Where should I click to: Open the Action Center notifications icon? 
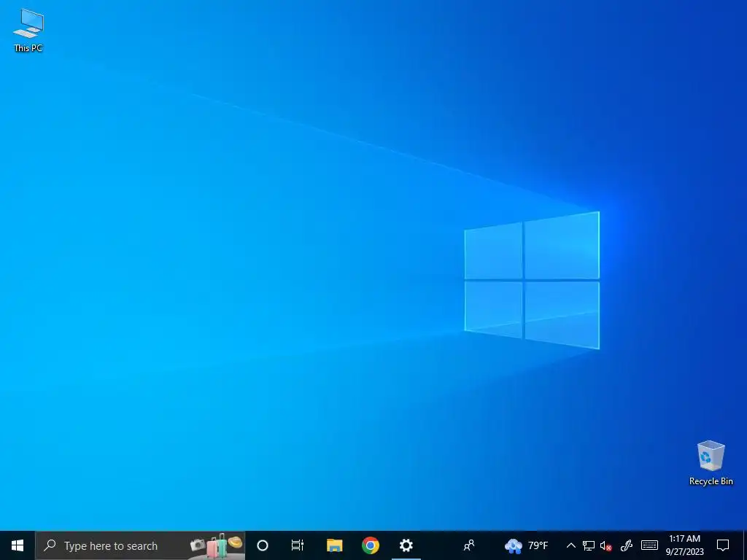coord(723,545)
